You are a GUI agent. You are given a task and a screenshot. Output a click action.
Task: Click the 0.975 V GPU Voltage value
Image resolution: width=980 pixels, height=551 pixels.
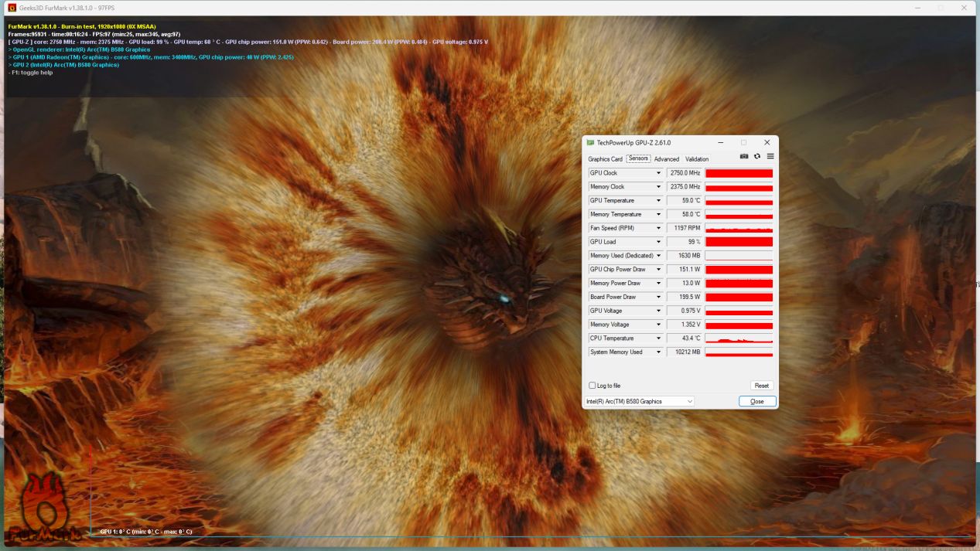point(685,311)
